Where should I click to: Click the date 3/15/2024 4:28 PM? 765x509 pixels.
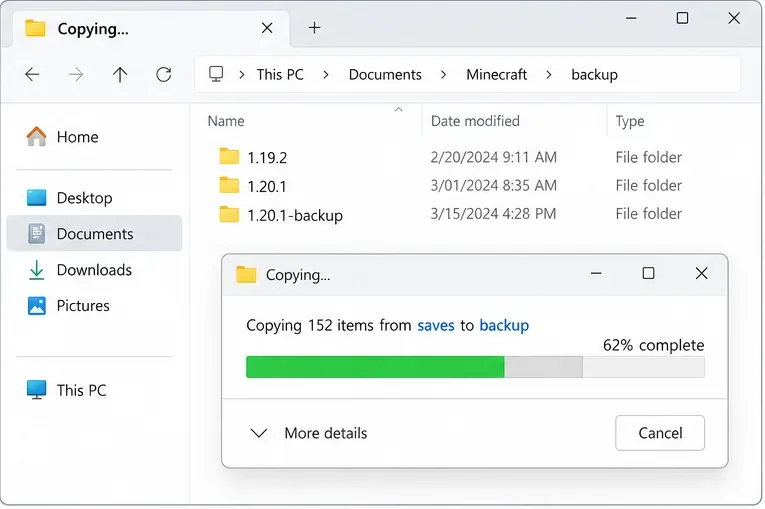pos(493,214)
